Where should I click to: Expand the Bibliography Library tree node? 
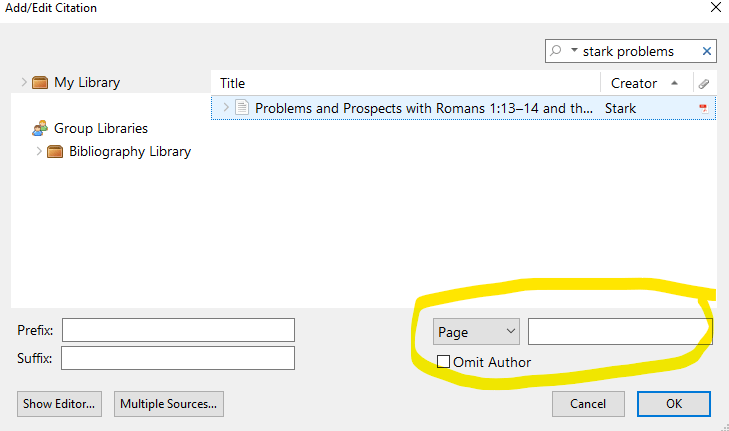point(39,152)
